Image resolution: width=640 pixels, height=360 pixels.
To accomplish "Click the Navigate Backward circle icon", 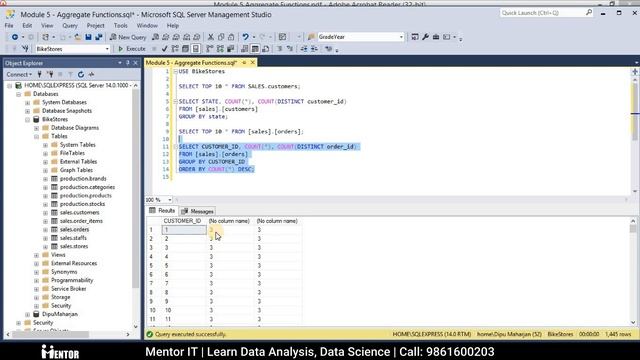I will pos(15,37).
